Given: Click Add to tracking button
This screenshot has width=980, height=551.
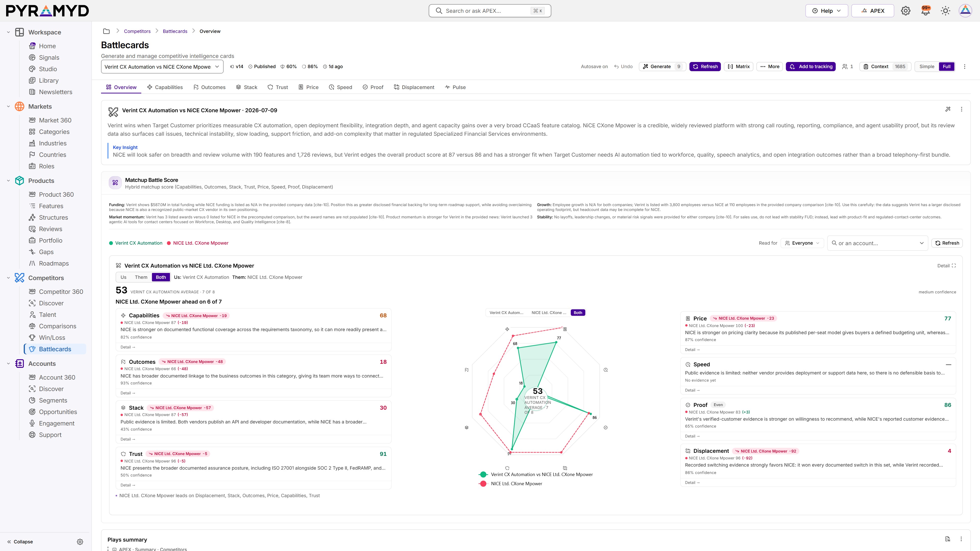Looking at the screenshot, I should tap(811, 67).
